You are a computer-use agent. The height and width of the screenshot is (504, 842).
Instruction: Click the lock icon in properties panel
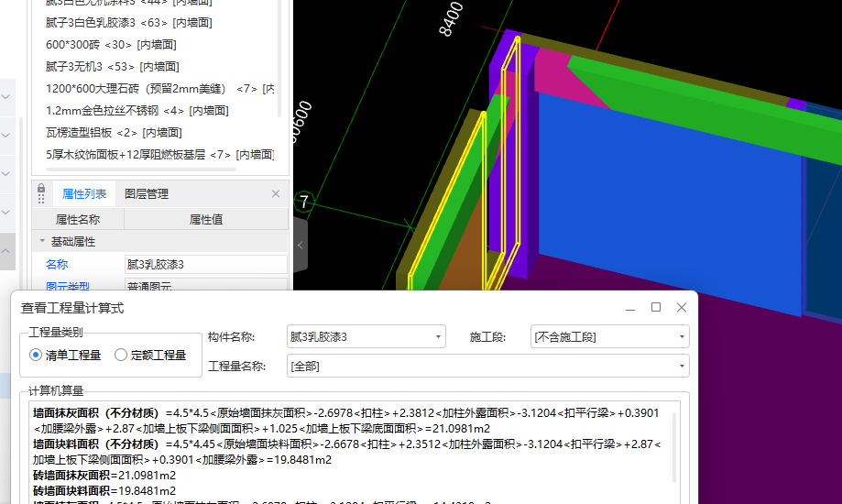coord(41,189)
